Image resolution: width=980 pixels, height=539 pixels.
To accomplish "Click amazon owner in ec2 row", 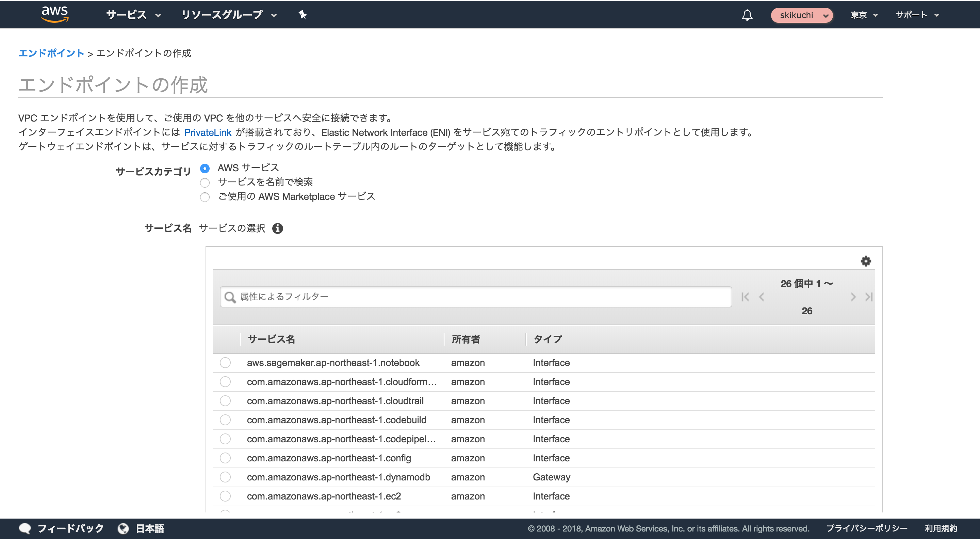I will point(468,496).
